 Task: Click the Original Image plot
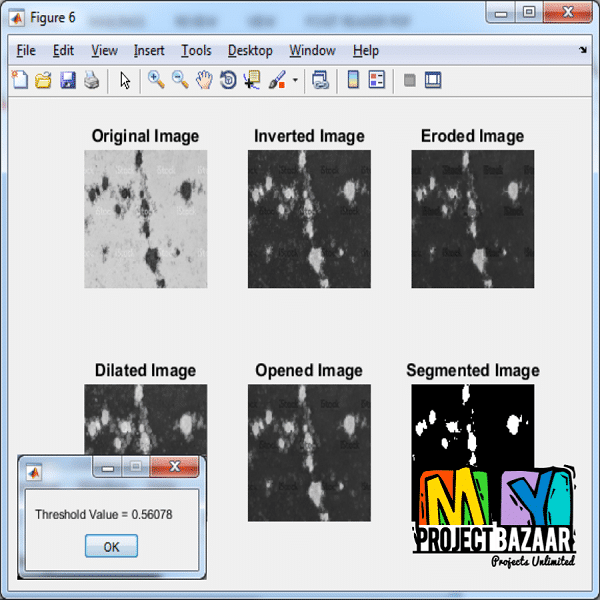[145, 219]
